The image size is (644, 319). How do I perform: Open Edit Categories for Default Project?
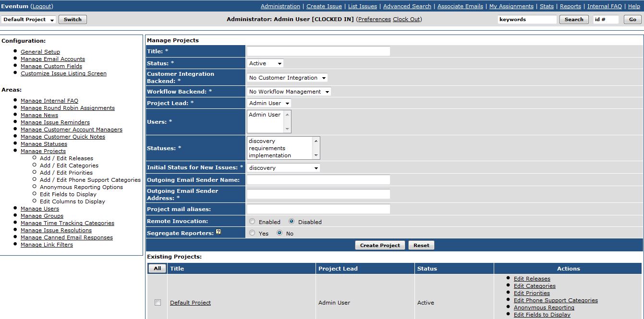535,286
